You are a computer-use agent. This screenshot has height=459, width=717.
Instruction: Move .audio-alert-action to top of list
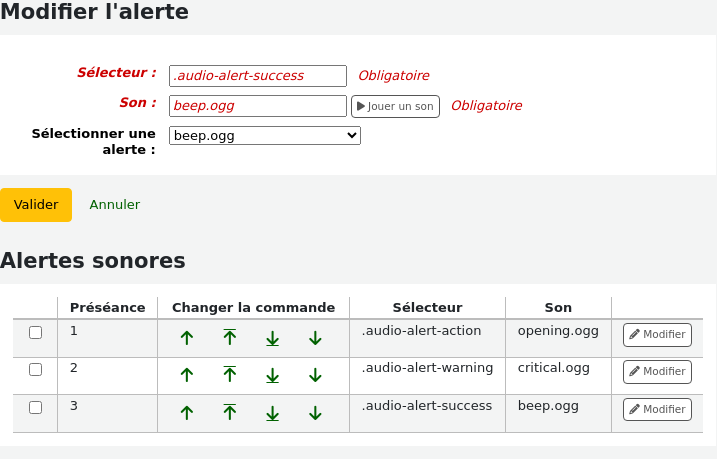(230, 337)
